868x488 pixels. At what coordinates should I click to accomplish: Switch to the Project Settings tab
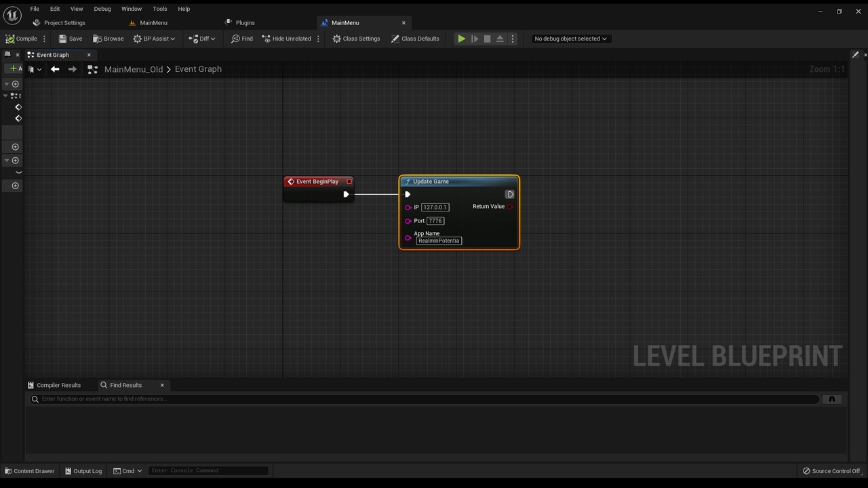tap(59, 22)
